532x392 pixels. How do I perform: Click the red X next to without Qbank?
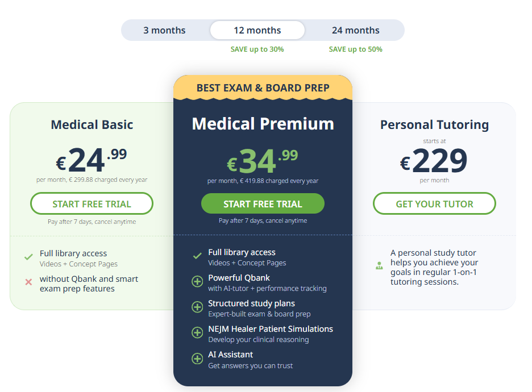click(27, 281)
